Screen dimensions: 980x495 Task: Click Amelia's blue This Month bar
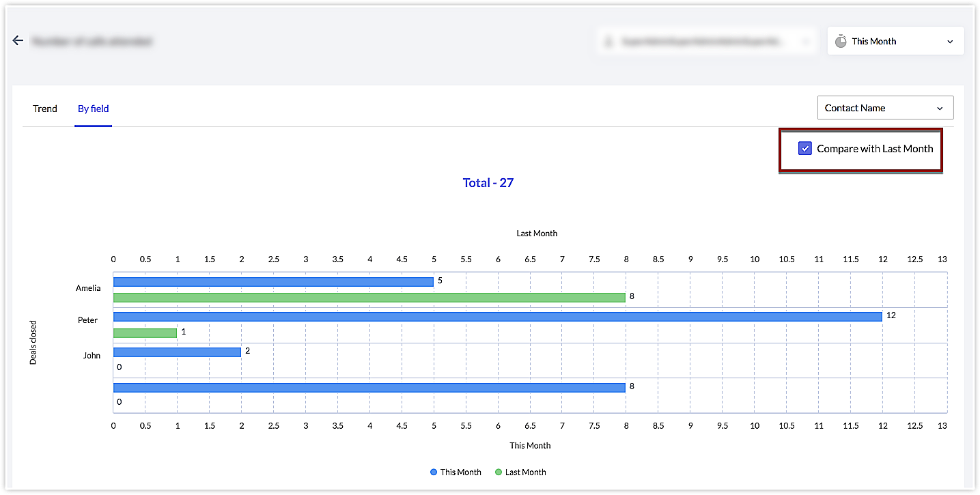click(x=273, y=281)
